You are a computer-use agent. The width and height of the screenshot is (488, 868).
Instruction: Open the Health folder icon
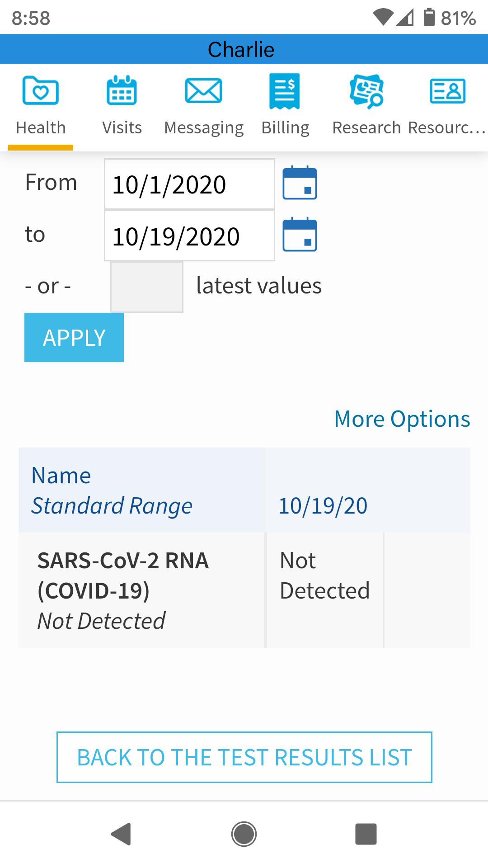coord(41,91)
